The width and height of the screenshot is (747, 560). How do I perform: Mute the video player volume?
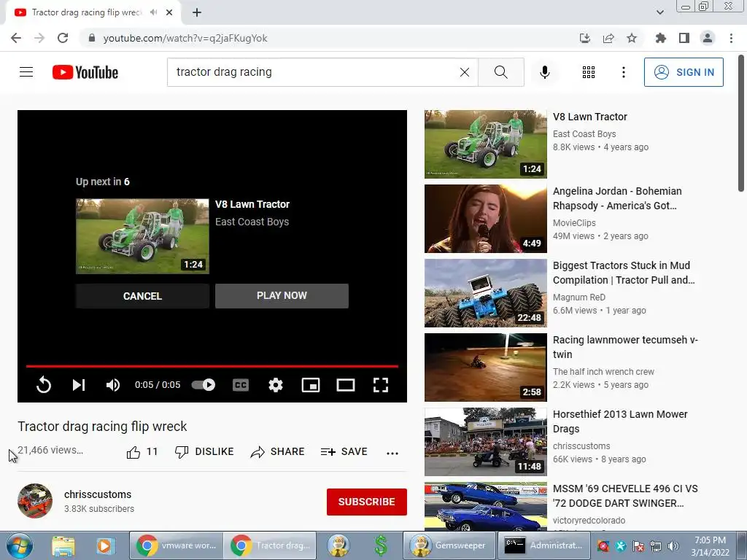[113, 385]
